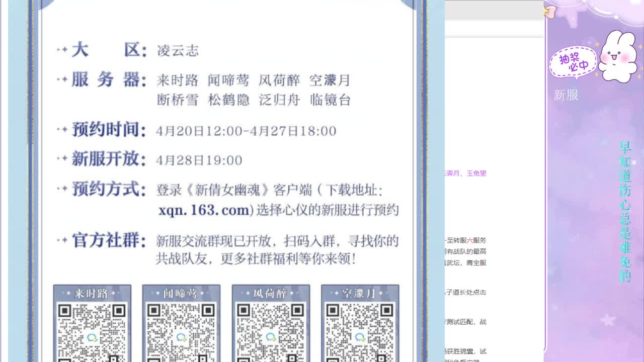This screenshot has height=362, width=644.
Task: Click the 风荷醉 label above its QR code
Action: (x=270, y=293)
